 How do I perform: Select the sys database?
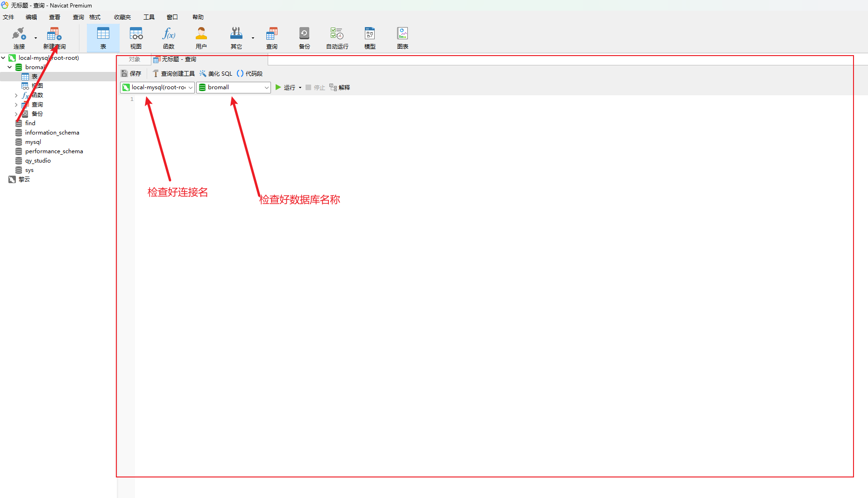click(29, 170)
